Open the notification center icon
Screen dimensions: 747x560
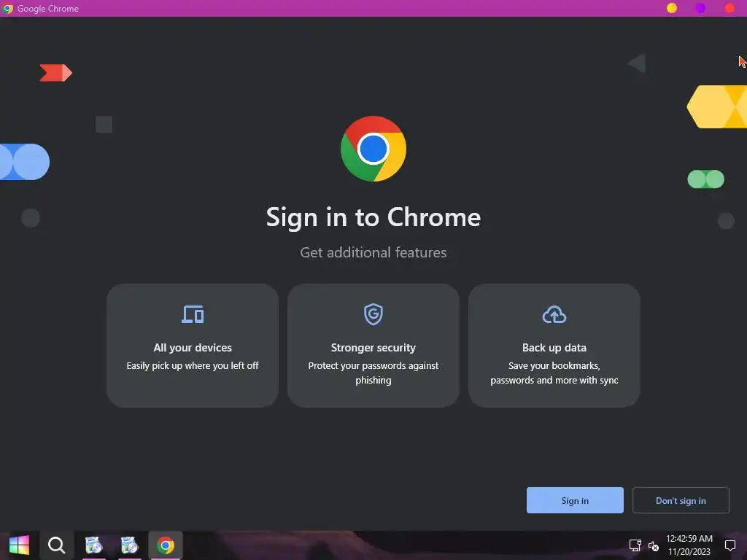(x=729, y=545)
